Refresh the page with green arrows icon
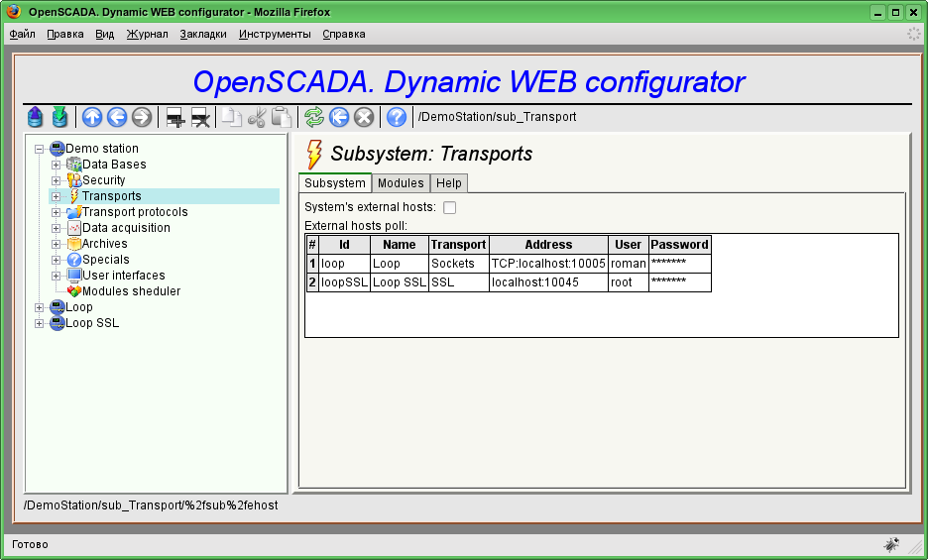Image resolution: width=928 pixels, height=560 pixels. (x=314, y=117)
